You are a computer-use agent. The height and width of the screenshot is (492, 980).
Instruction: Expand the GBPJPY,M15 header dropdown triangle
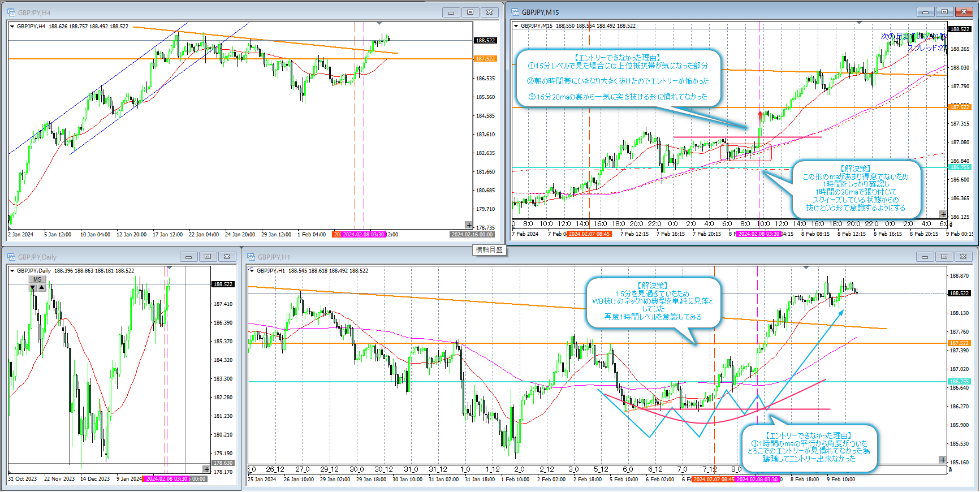[516, 26]
